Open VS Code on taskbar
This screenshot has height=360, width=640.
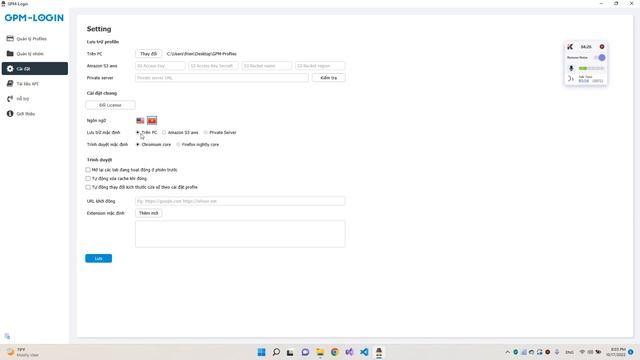click(x=364, y=352)
